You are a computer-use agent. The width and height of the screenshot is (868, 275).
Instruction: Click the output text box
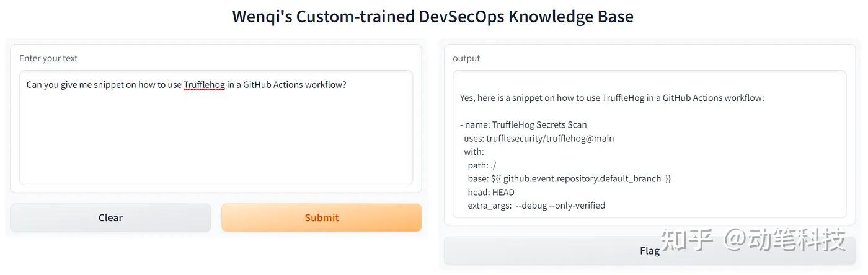pyautogui.click(x=649, y=144)
